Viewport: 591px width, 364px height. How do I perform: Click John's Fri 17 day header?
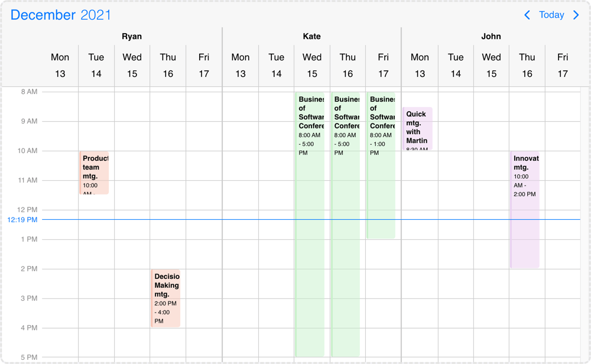click(x=562, y=65)
